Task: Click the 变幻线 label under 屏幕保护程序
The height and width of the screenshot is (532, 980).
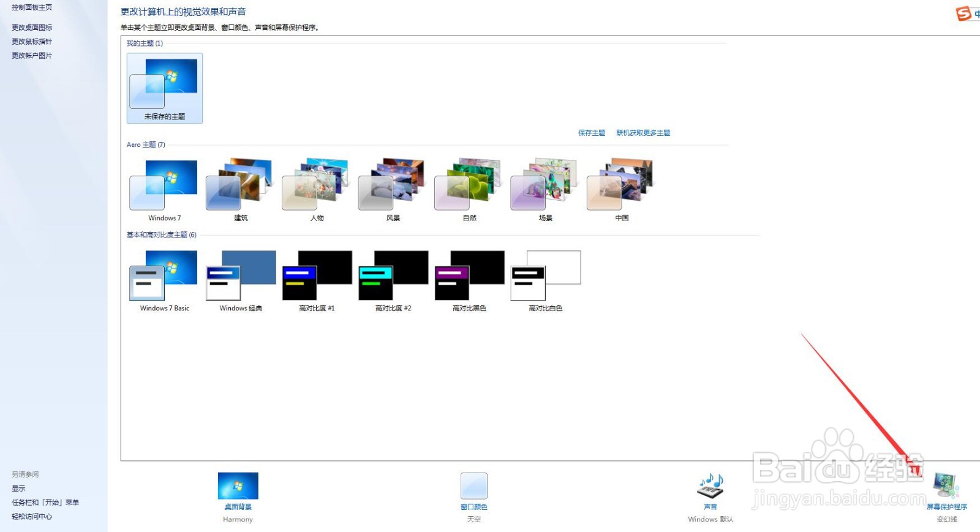Action: [947, 519]
